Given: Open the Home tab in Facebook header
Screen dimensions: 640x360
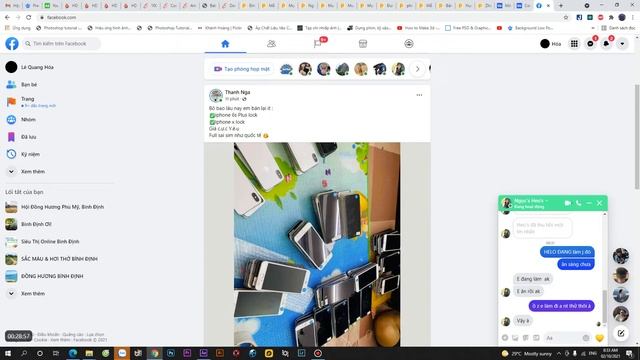Looking at the screenshot, I should [225, 44].
